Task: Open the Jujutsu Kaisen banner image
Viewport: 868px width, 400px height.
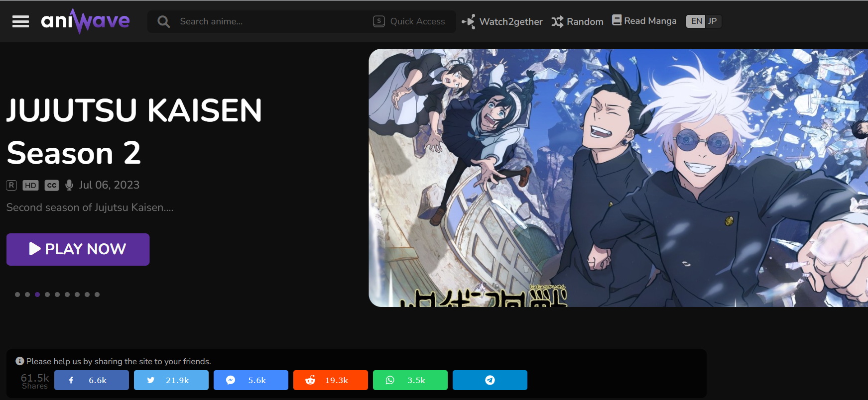Action: click(618, 178)
